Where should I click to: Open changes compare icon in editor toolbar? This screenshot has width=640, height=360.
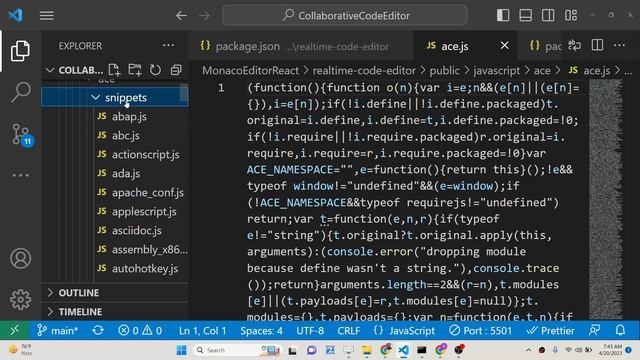coord(574,45)
